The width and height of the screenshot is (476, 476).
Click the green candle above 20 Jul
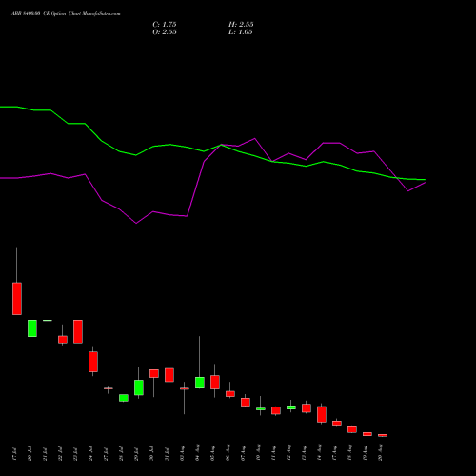32,328
